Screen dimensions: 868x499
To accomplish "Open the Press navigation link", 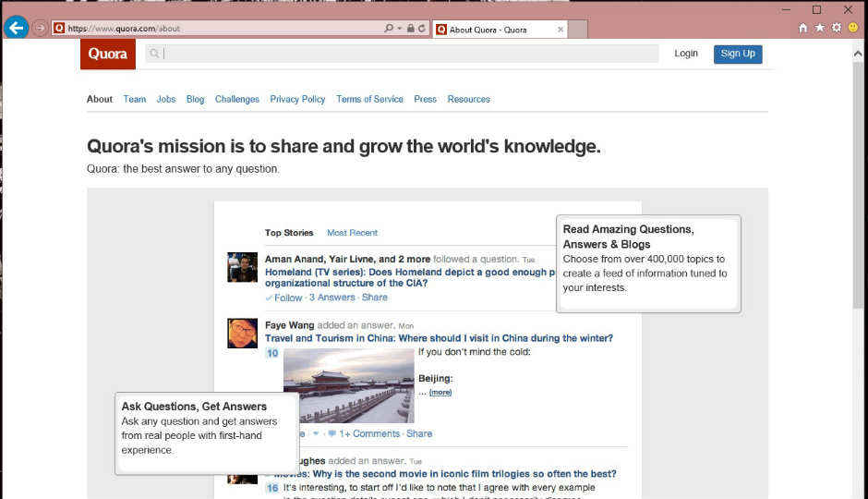I will tap(425, 99).
